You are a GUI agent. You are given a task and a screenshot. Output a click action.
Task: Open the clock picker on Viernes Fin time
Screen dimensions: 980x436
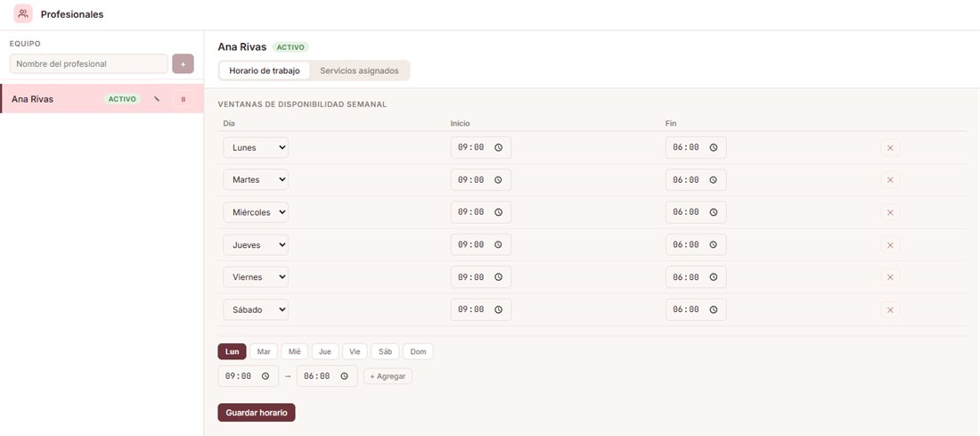click(713, 277)
